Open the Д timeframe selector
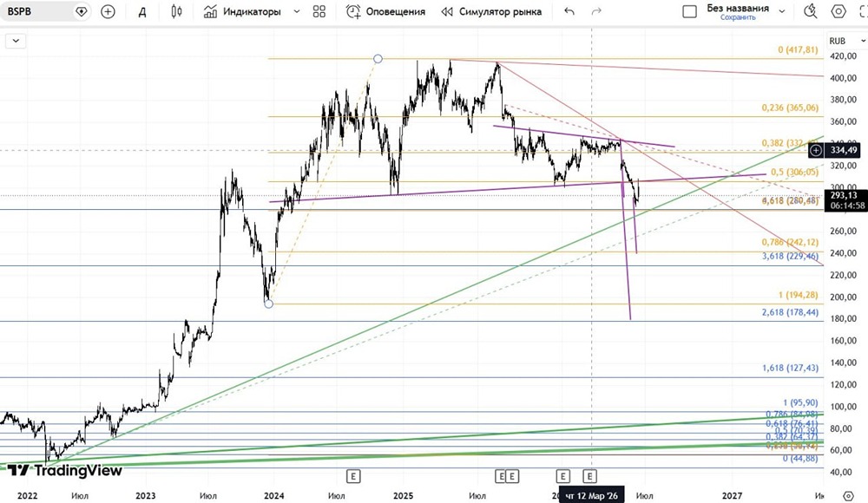The image size is (868, 503). pyautogui.click(x=142, y=11)
